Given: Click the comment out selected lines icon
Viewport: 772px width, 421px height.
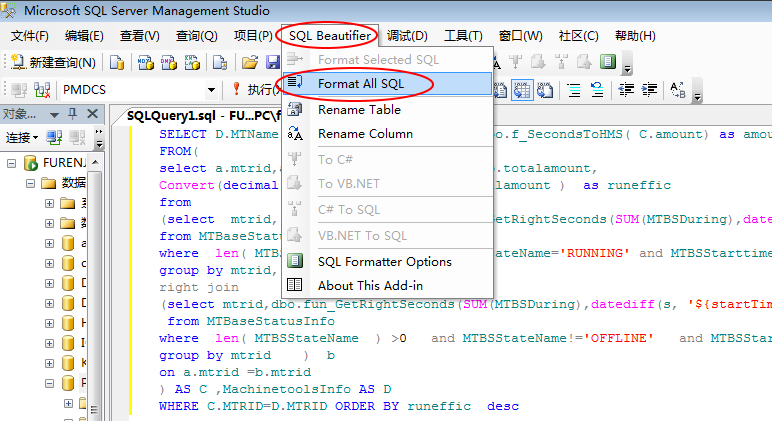Looking at the screenshot, I should pyautogui.click(x=574, y=90).
